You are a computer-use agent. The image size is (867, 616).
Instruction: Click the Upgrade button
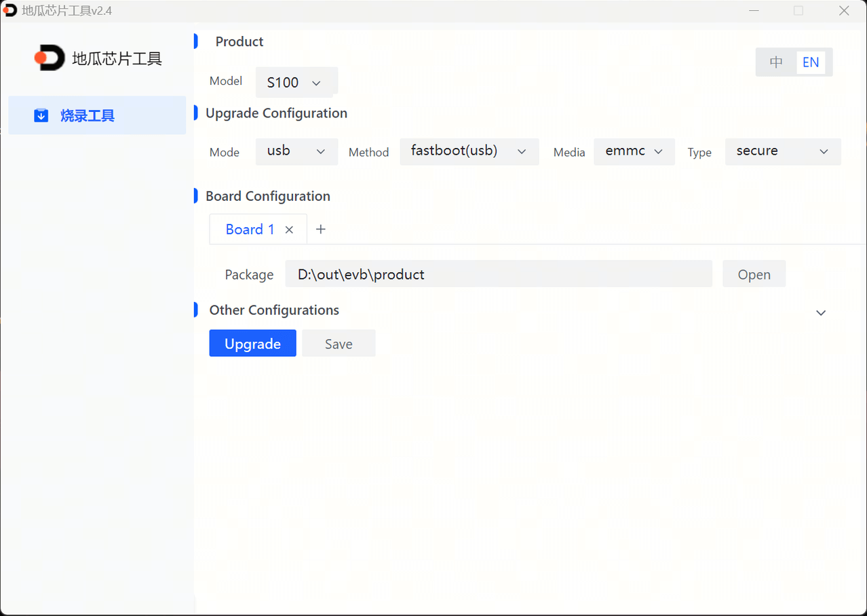pos(252,343)
